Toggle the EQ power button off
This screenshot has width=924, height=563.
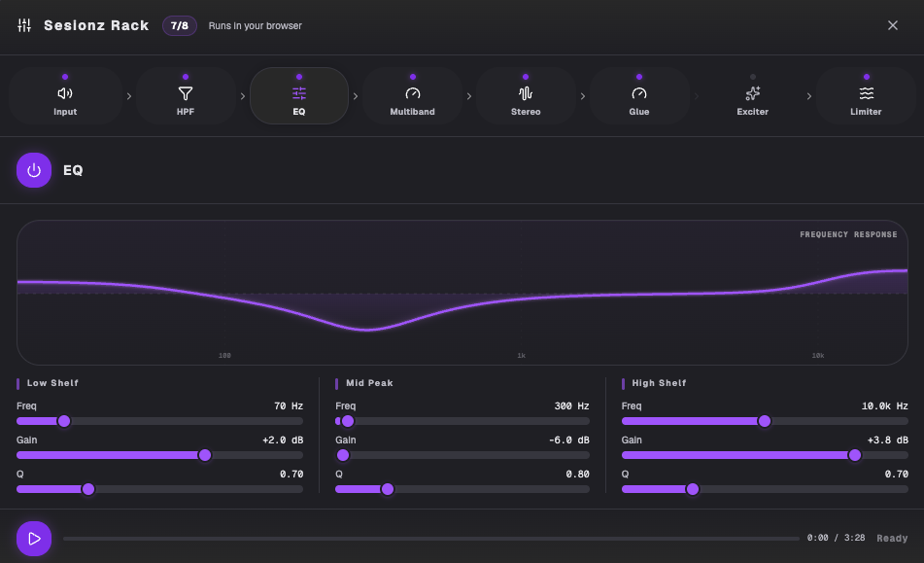34,170
